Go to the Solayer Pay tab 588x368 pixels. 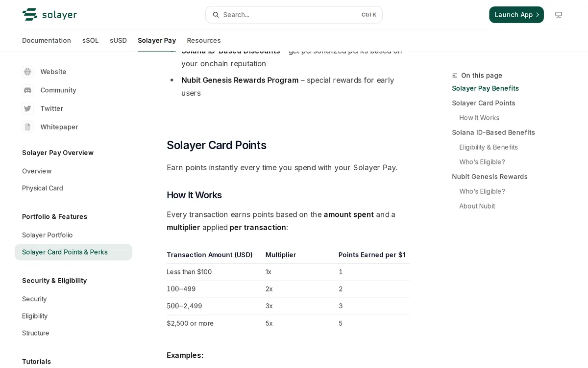pos(157,40)
